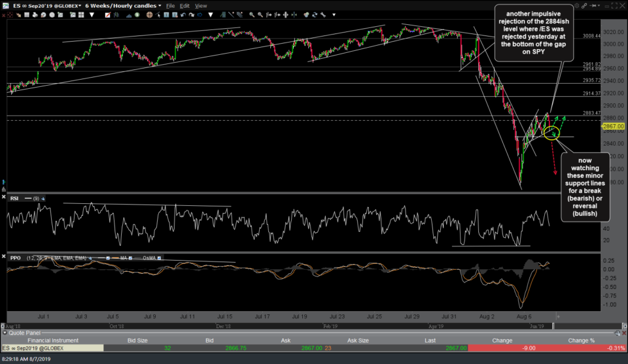628x364 pixels.
Task: Expand the first toolbar overflow triangle
Action: point(92,15)
